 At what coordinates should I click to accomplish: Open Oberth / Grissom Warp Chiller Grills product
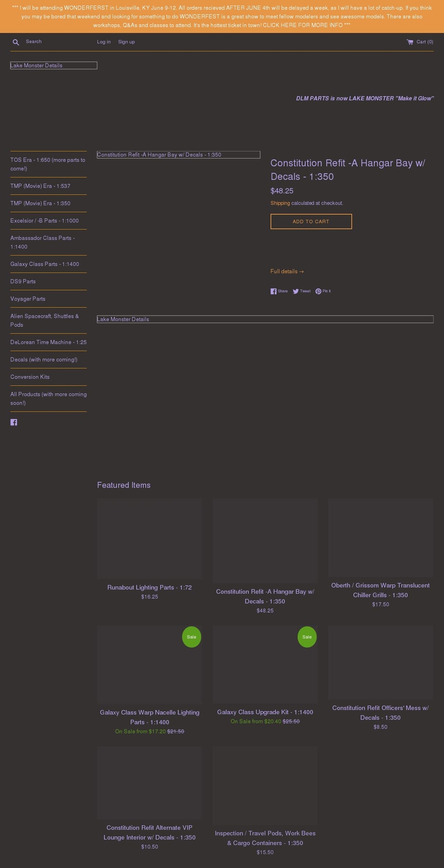point(381,590)
